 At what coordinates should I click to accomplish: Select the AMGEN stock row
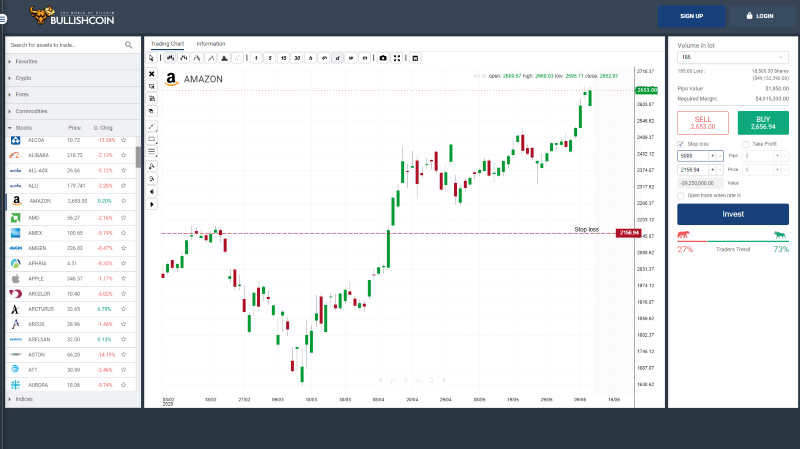point(71,248)
